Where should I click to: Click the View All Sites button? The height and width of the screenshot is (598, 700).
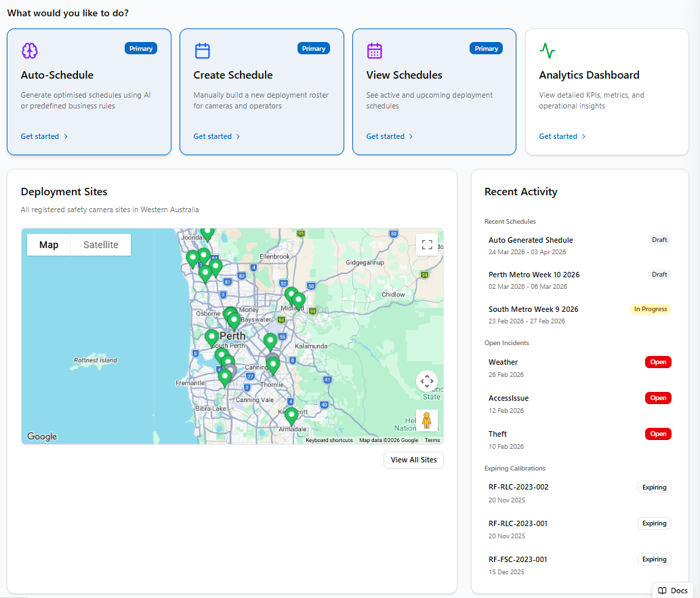point(413,460)
